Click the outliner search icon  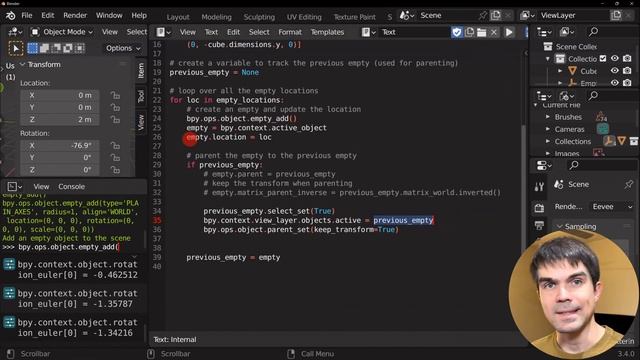594,31
